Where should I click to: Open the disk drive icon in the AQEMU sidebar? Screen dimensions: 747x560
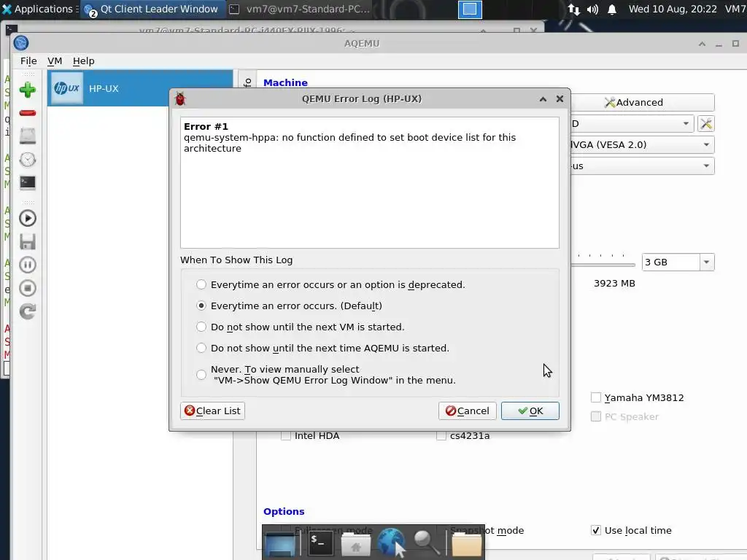(x=27, y=136)
